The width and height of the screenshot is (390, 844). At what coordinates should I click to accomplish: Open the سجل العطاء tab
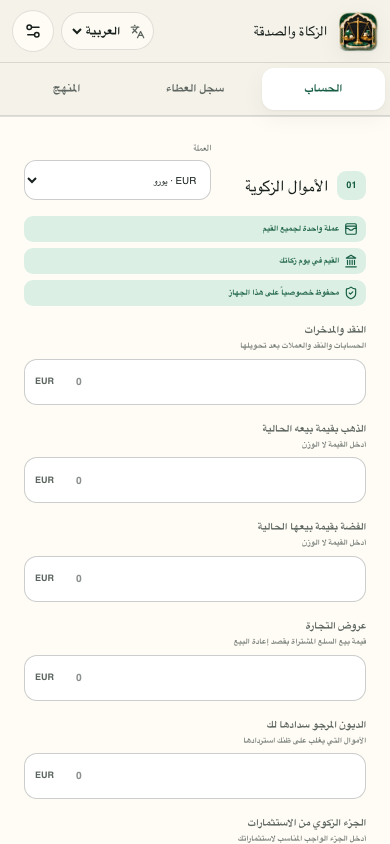(x=195, y=89)
